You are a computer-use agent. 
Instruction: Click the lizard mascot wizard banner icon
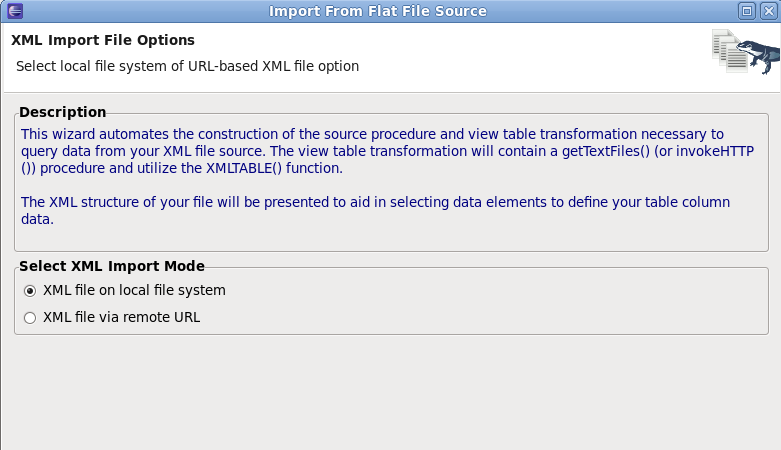tap(757, 53)
